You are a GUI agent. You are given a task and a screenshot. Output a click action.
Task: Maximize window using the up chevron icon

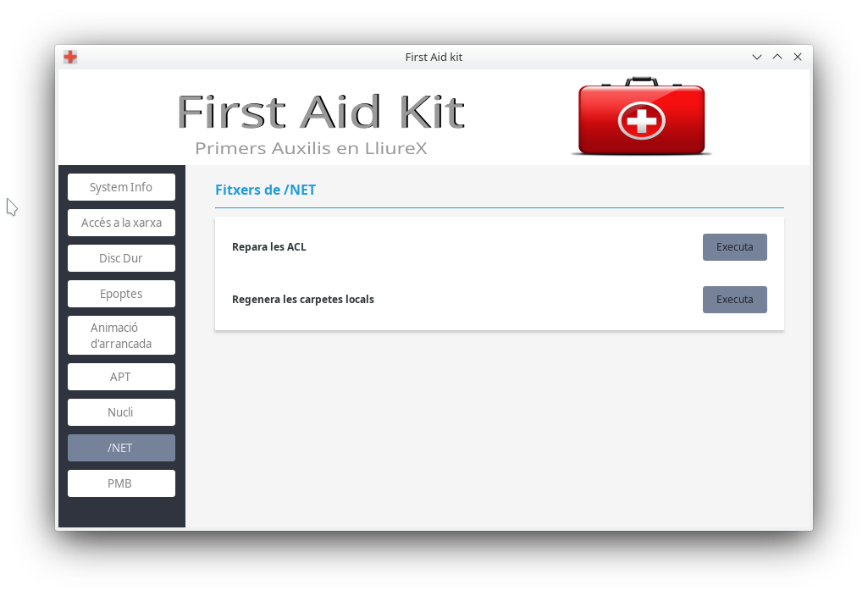point(777,57)
